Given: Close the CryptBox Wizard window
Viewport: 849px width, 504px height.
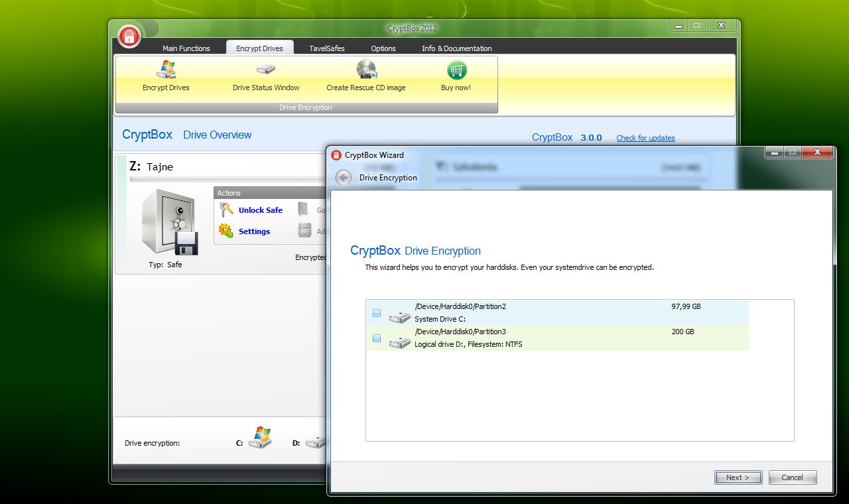Looking at the screenshot, I should [817, 153].
